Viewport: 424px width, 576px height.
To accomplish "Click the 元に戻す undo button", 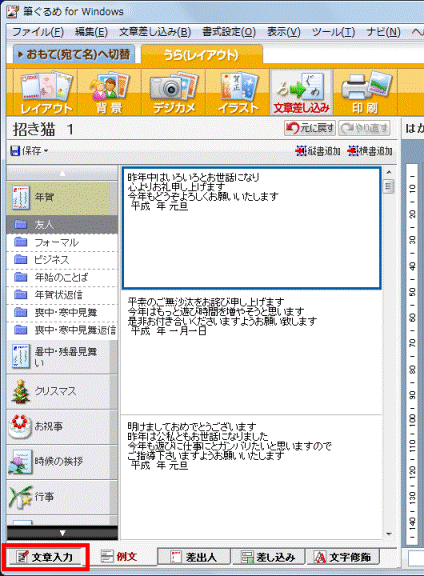I will point(310,128).
